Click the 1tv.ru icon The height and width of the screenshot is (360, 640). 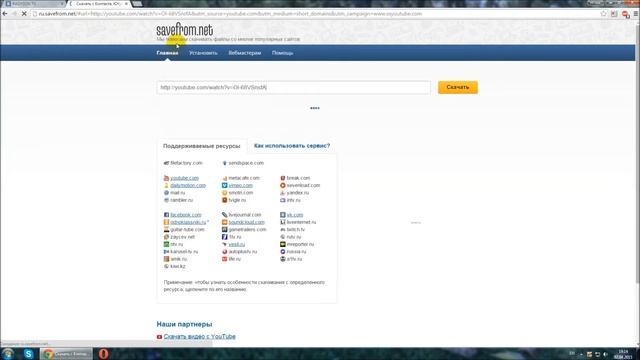click(224, 237)
